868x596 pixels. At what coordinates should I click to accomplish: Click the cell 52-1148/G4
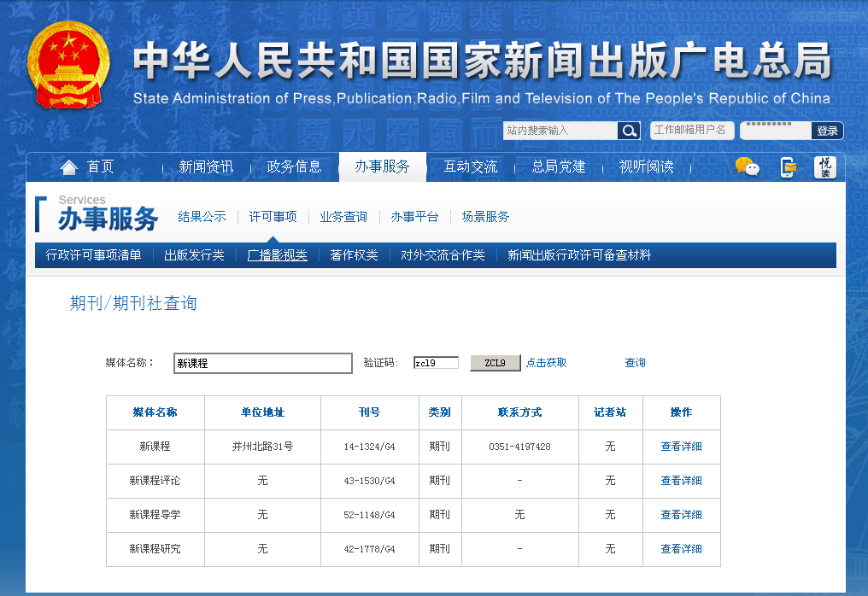[x=369, y=515]
